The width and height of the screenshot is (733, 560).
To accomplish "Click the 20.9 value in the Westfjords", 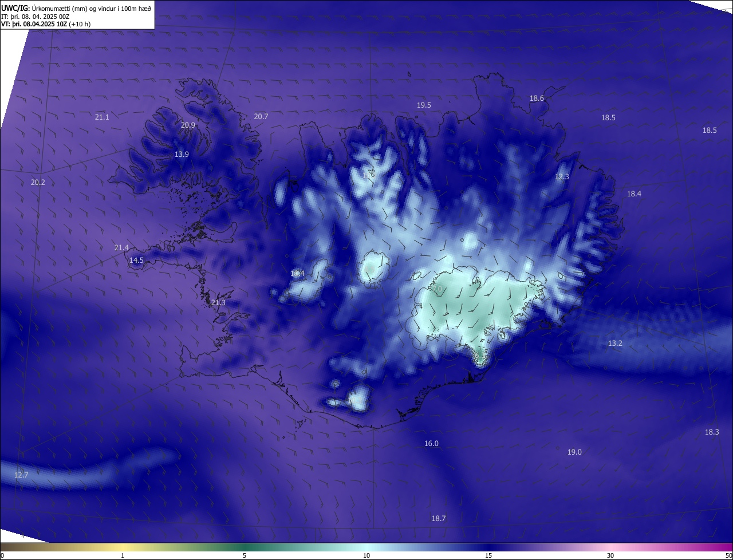I will tap(188, 125).
